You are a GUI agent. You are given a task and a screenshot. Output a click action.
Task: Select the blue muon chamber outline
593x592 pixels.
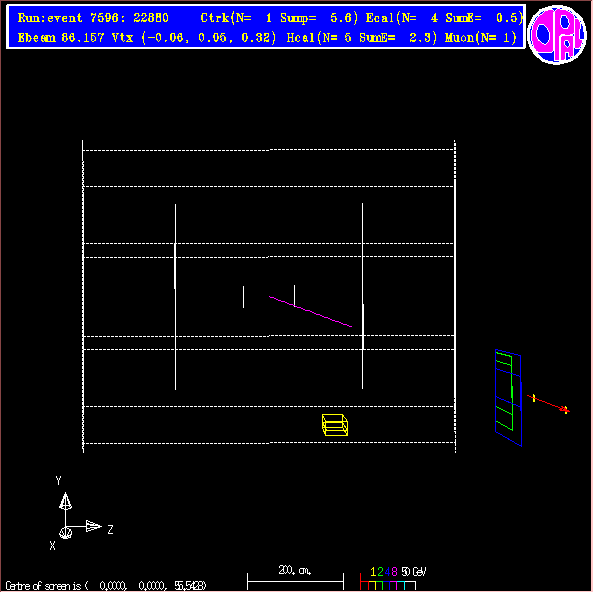[x=508, y=398]
